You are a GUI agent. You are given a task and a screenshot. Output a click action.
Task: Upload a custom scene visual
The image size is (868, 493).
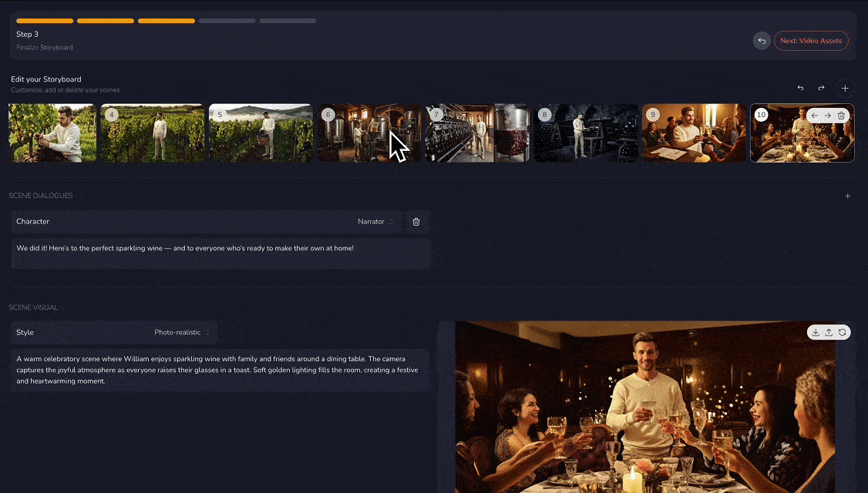829,332
